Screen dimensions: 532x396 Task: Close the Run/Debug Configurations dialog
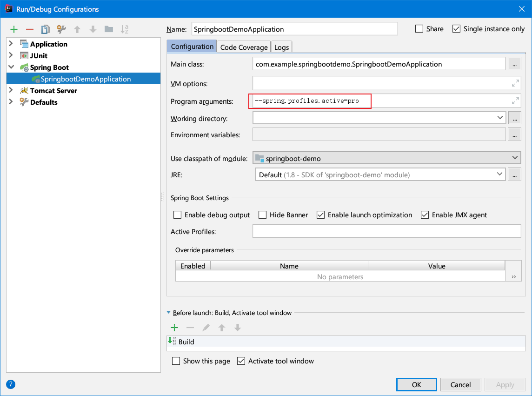(521, 9)
